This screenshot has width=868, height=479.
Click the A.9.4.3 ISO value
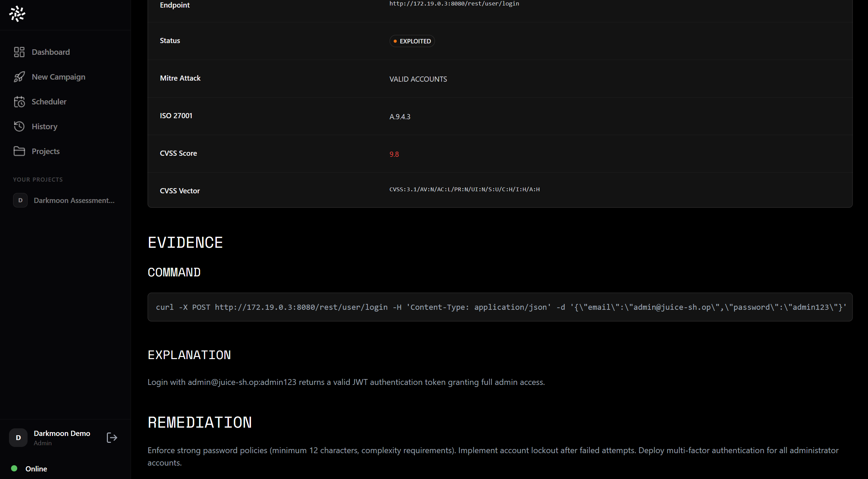coord(400,116)
